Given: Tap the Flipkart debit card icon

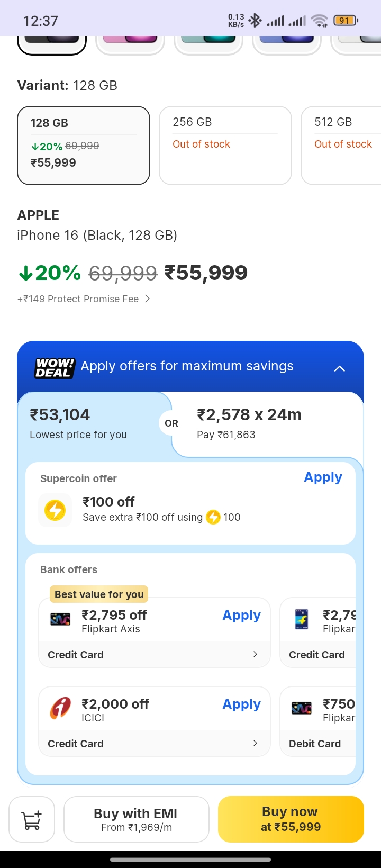Looking at the screenshot, I should 302,708.
